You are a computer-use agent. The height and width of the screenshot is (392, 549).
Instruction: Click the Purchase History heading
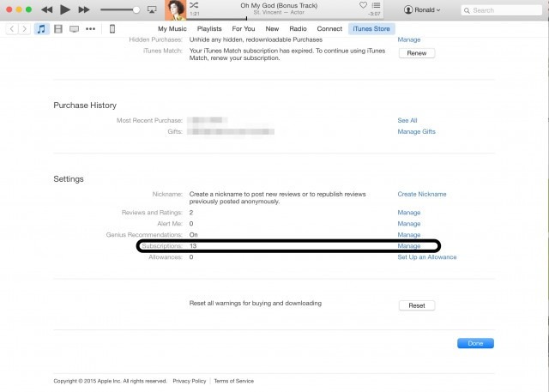85,106
